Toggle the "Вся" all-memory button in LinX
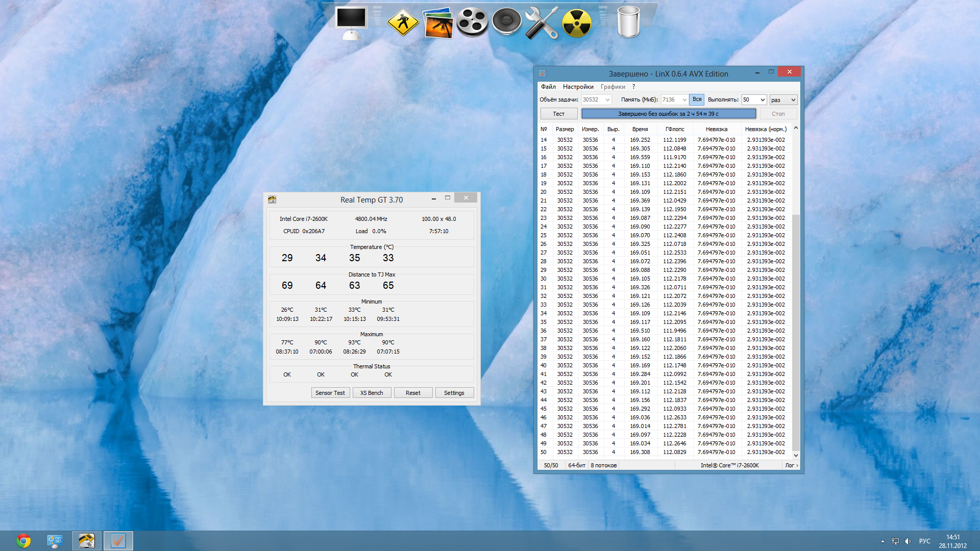980x551 pixels. tap(697, 99)
